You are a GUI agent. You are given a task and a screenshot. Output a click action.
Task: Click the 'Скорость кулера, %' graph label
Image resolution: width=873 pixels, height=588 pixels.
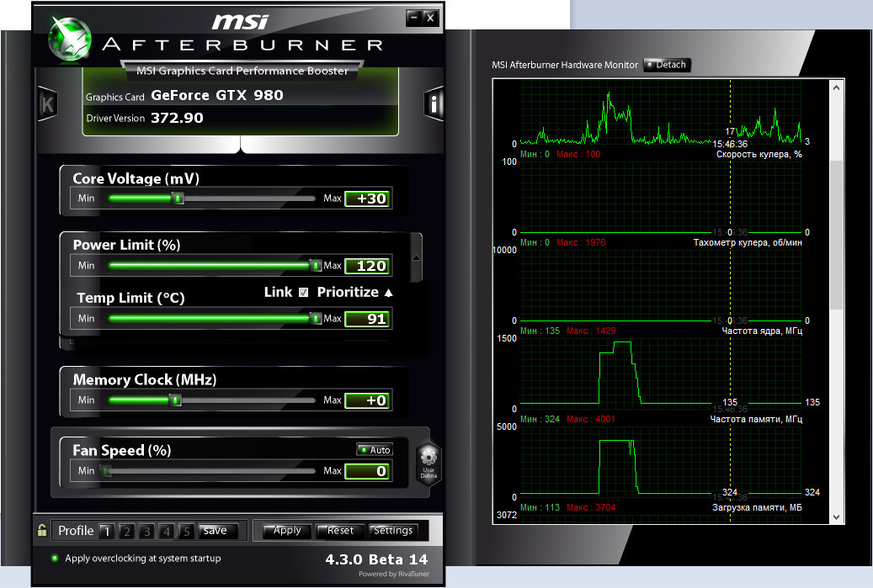pos(759,154)
